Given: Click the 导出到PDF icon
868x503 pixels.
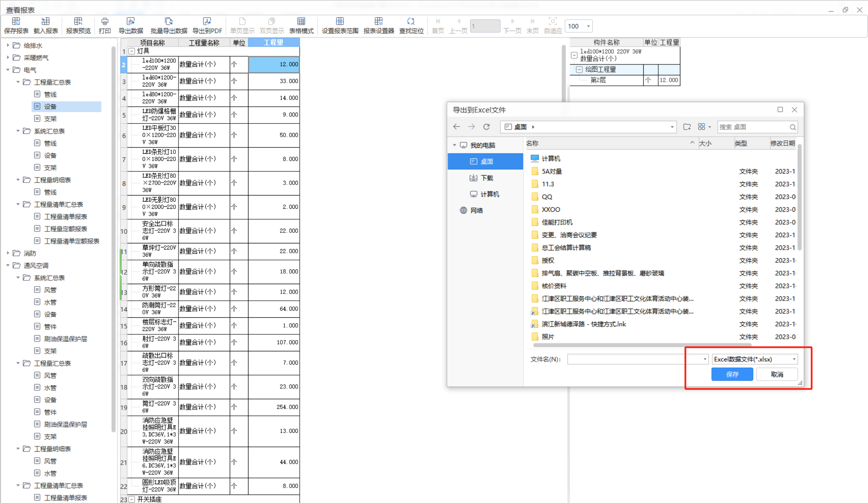Looking at the screenshot, I should point(207,25).
